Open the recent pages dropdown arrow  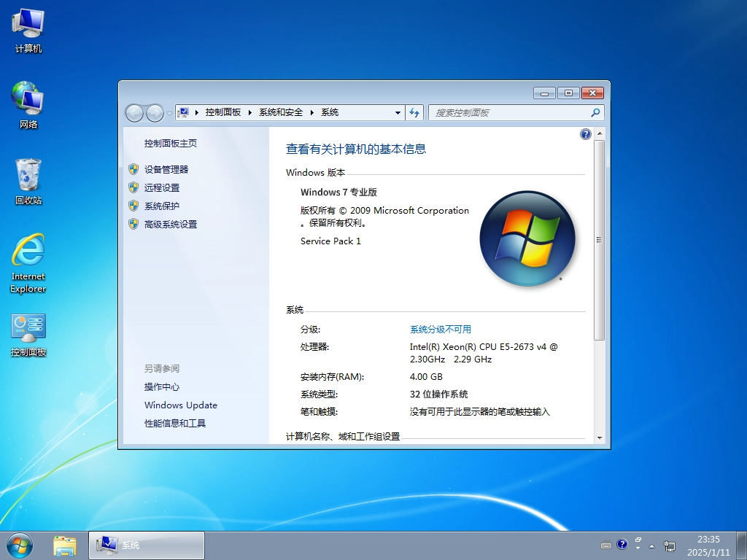coord(169,113)
